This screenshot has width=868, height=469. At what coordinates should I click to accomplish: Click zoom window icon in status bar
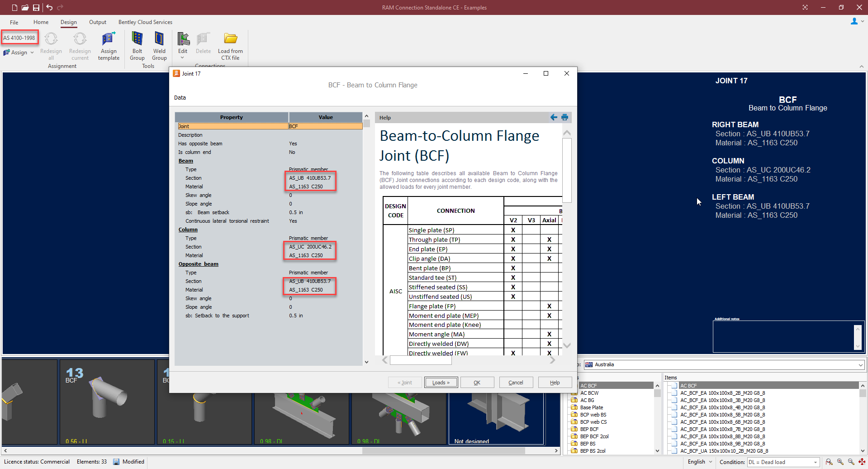pos(829,462)
